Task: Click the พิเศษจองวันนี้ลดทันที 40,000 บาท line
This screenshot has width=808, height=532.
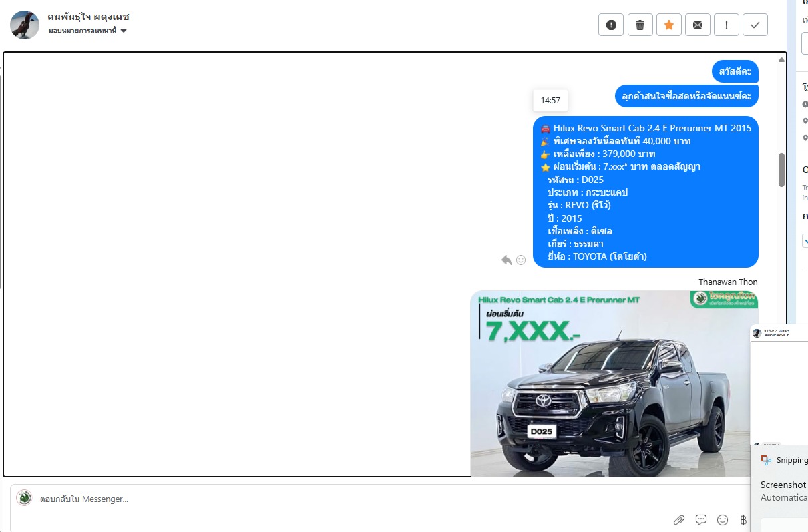Action: tap(616, 142)
